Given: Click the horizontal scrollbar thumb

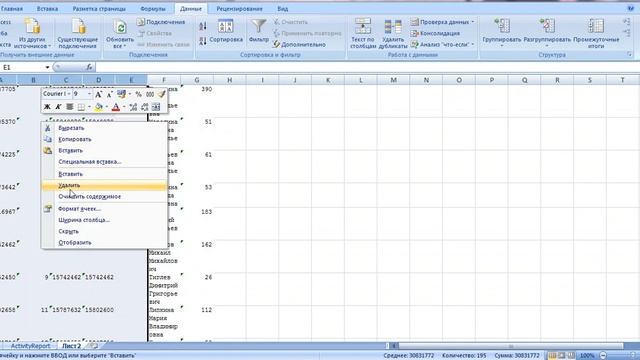Looking at the screenshot, I should pos(510,346).
